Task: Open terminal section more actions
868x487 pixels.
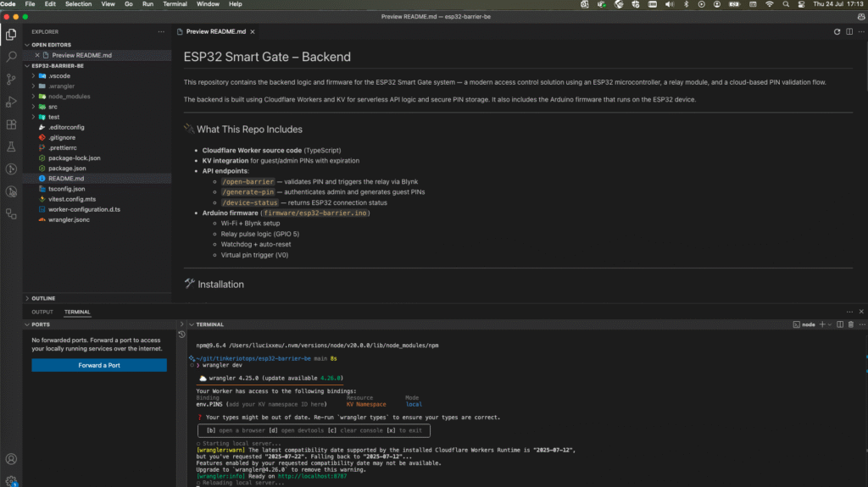Action: point(862,324)
